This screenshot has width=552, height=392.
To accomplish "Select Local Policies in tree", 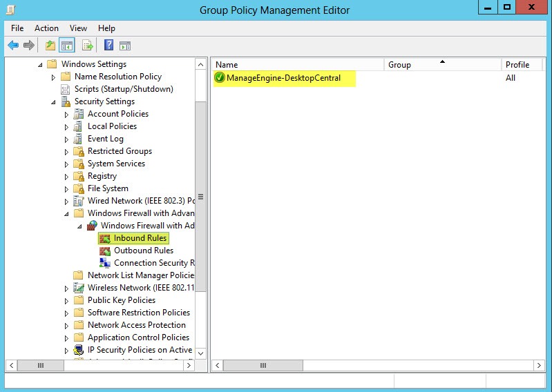I will 112,126.
